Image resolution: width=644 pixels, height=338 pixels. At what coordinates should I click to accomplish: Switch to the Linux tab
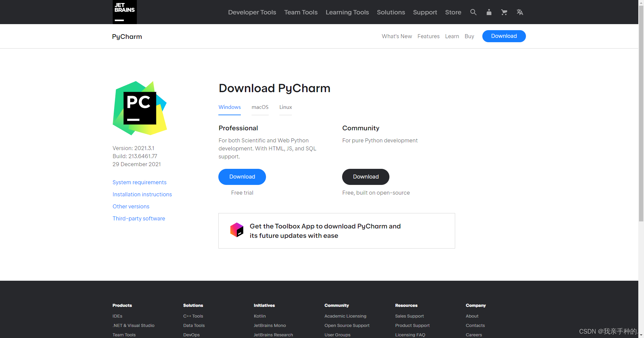pyautogui.click(x=285, y=107)
